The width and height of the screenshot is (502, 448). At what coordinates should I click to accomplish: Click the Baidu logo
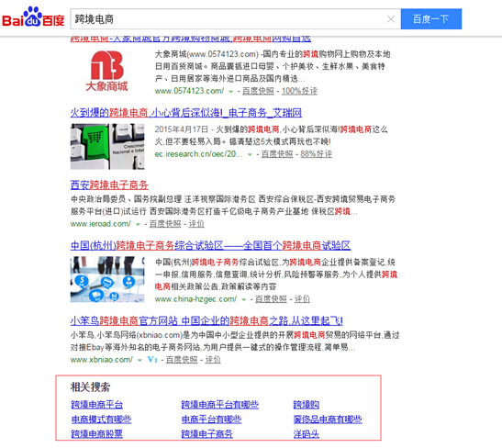[x=33, y=17]
